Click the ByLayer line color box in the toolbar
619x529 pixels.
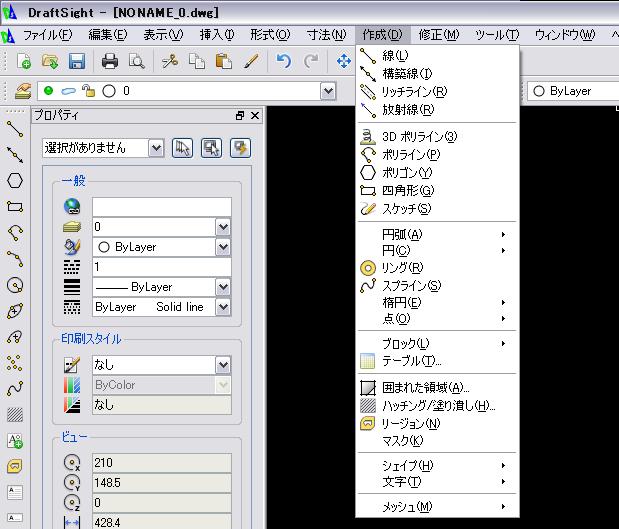[x=573, y=91]
